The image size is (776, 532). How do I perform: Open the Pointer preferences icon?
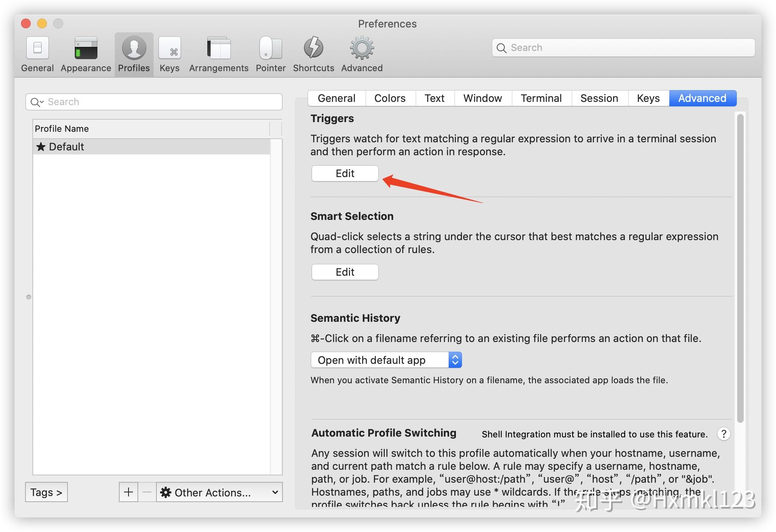coord(270,48)
